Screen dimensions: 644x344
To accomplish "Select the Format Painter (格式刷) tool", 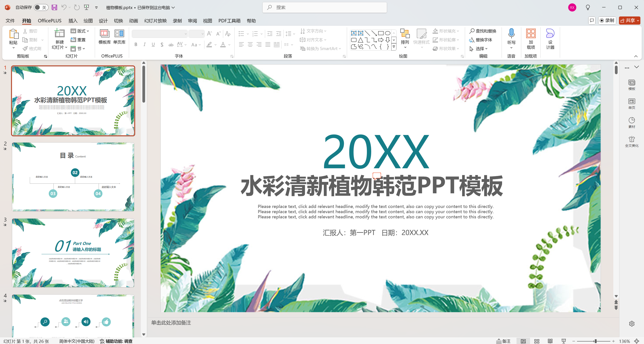I will click(x=32, y=48).
